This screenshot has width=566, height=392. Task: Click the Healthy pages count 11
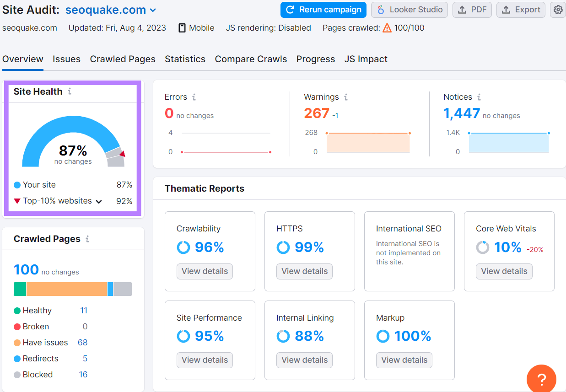(84, 311)
